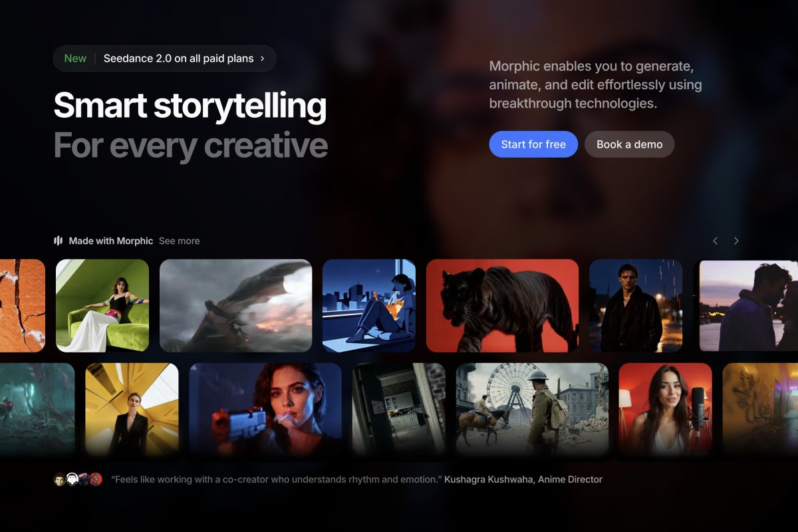
Task: Click the green New badge
Action: coord(75,59)
